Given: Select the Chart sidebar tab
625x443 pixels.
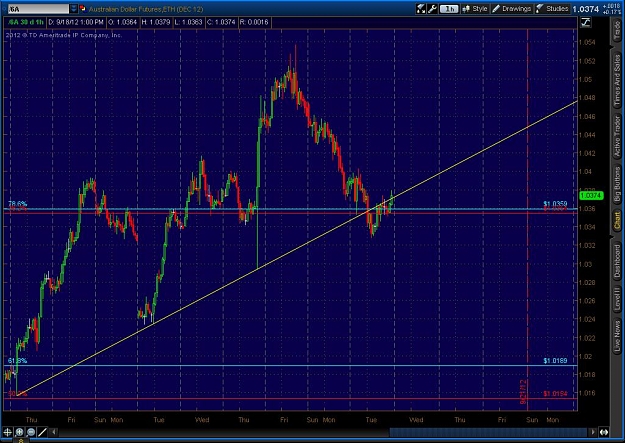Looking at the screenshot, I should tap(617, 220).
